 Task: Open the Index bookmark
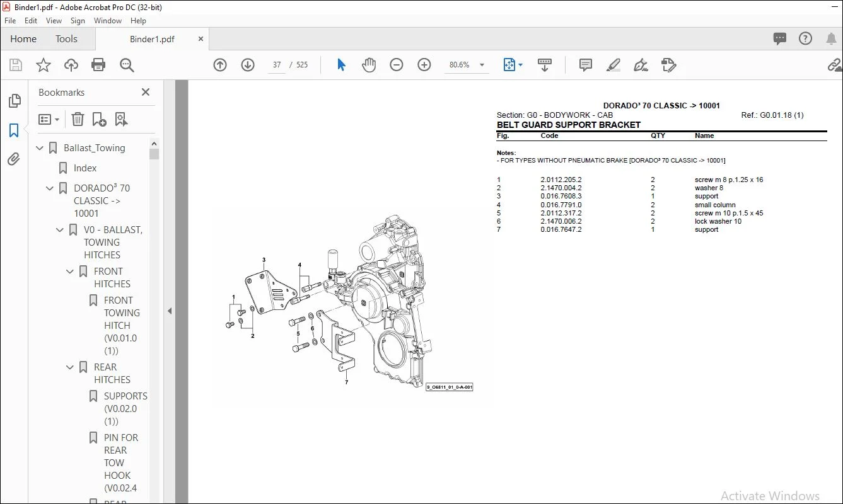tap(85, 168)
